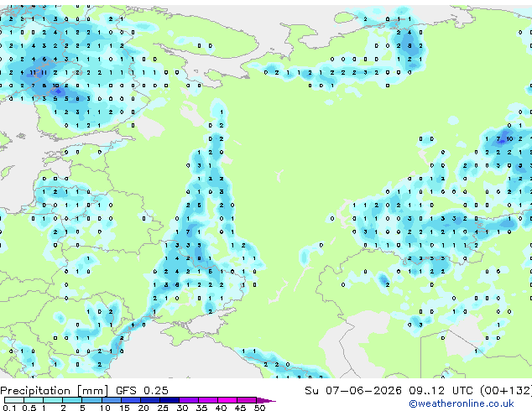
Task: Select the 35–40 mm legend color swatch
Action: tap(208, 400)
